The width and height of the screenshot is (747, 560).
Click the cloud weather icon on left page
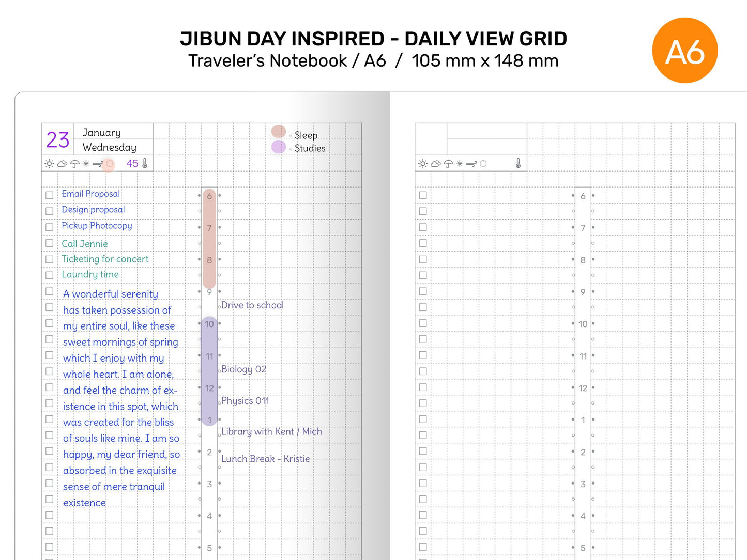click(x=62, y=164)
